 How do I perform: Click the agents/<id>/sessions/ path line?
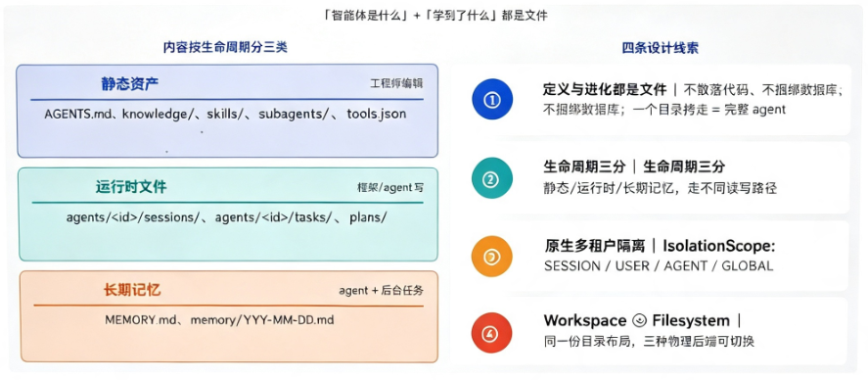point(226,217)
